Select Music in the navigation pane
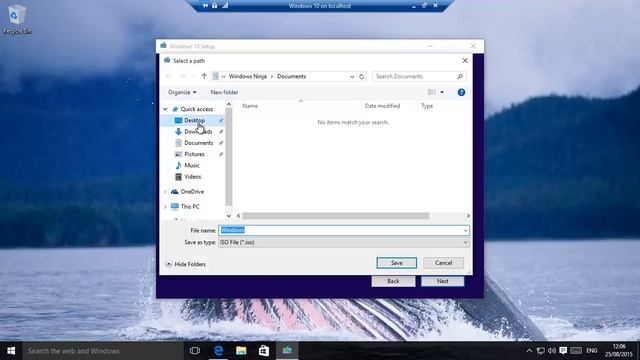 click(192, 165)
